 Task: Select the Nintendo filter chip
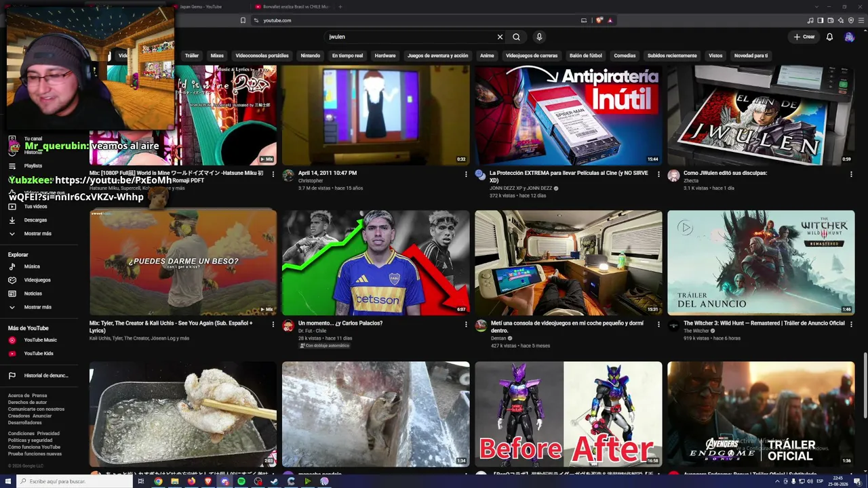(310, 56)
